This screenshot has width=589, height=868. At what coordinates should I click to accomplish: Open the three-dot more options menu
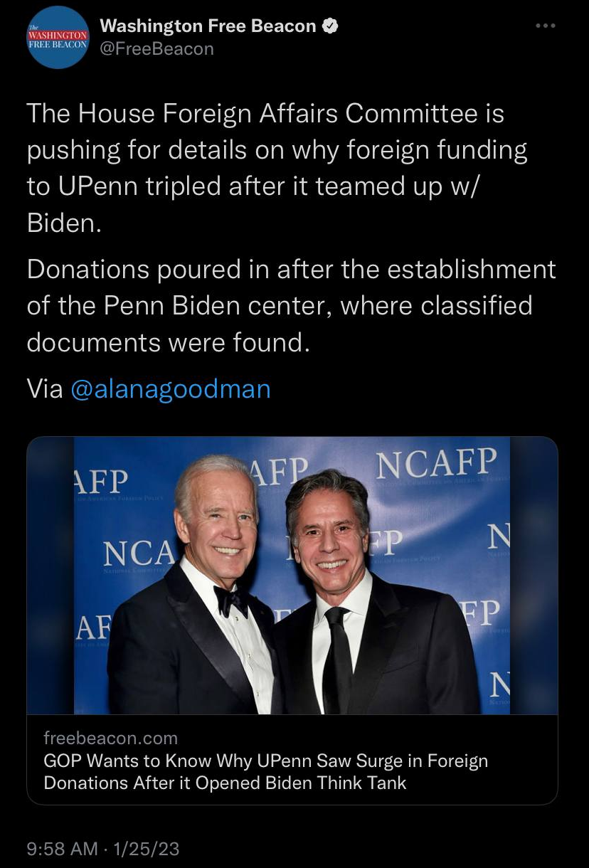[x=545, y=26]
